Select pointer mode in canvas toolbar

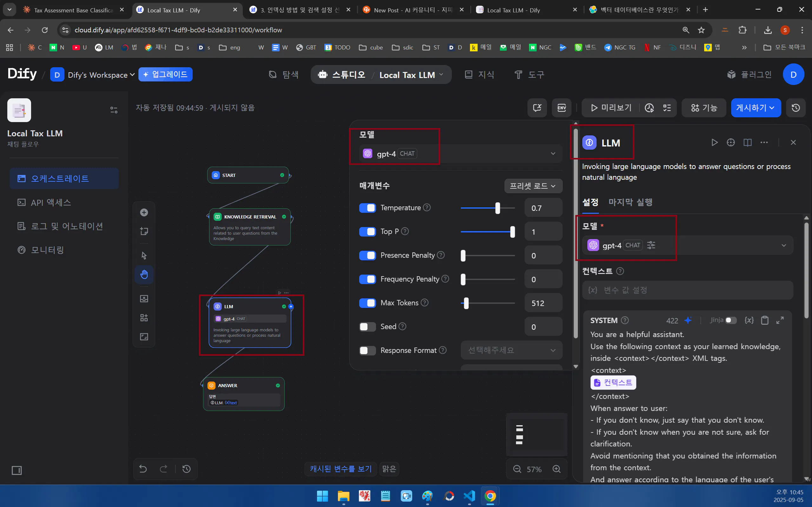point(144,256)
